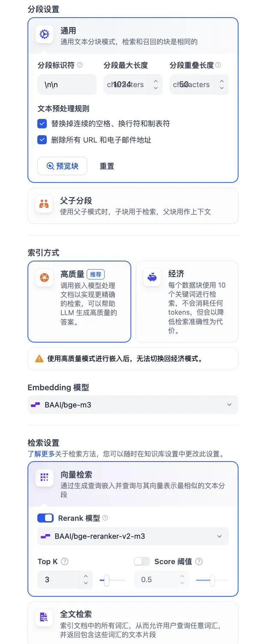Click the 向量检索 grid icon
The width and height of the screenshot is (266, 644).
click(x=44, y=477)
